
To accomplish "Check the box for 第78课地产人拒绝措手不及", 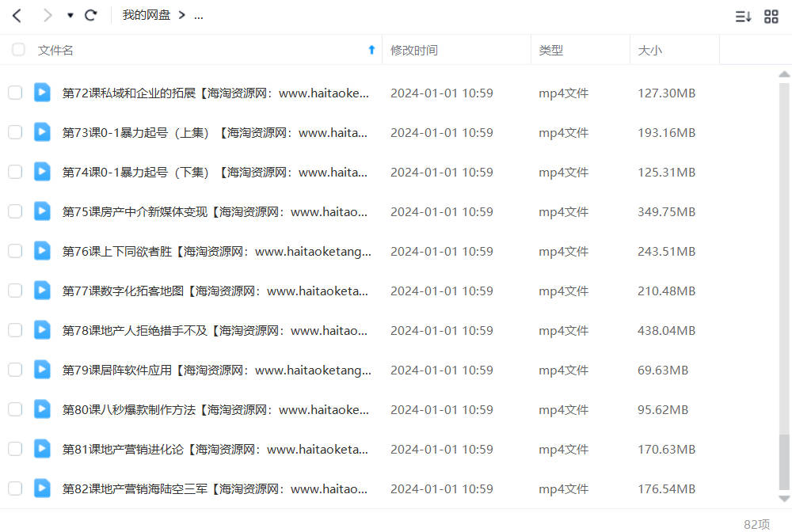I will pos(15,330).
